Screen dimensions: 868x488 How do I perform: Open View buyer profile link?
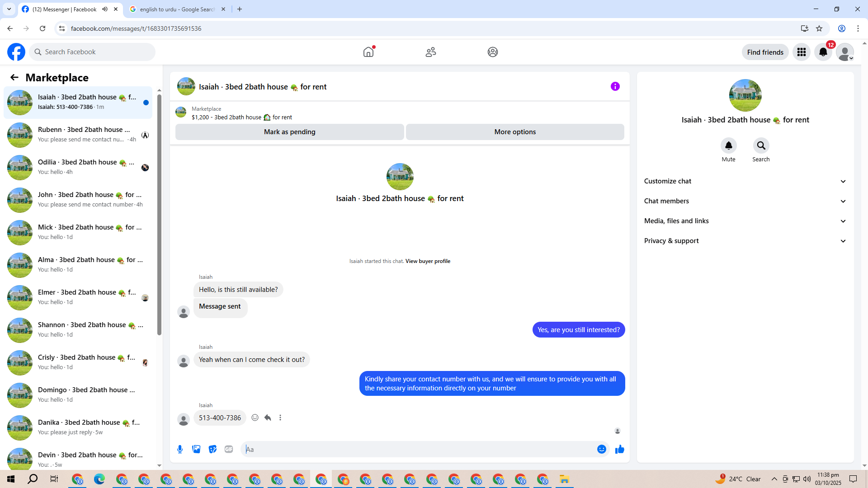[428, 261]
